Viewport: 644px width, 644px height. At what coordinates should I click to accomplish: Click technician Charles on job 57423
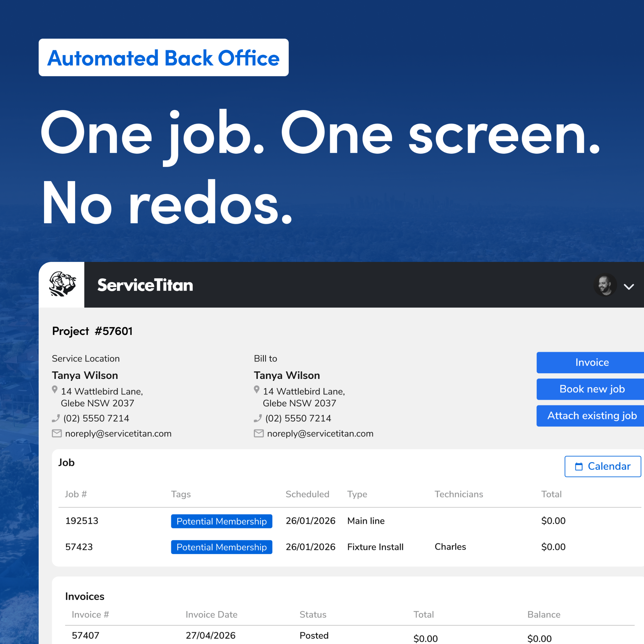pyautogui.click(x=450, y=547)
